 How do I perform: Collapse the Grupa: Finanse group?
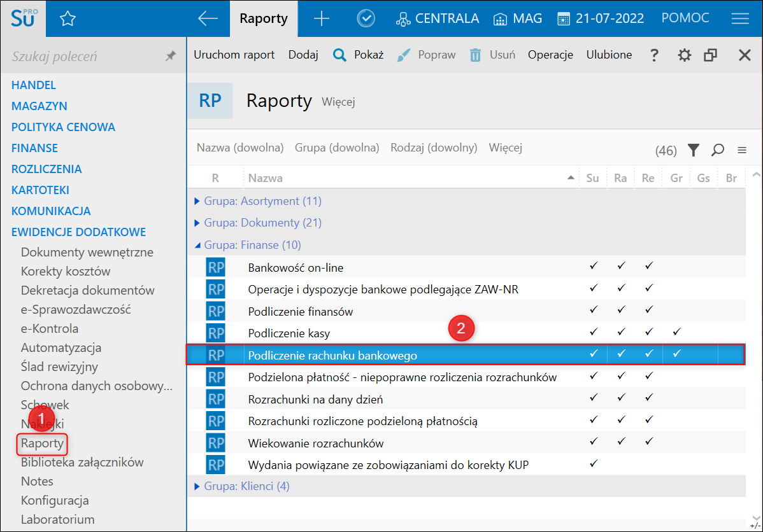pyautogui.click(x=197, y=245)
